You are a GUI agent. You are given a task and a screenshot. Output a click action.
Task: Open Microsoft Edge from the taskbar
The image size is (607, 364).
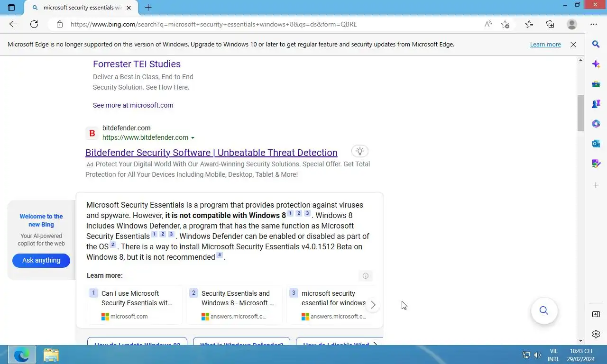click(22, 355)
